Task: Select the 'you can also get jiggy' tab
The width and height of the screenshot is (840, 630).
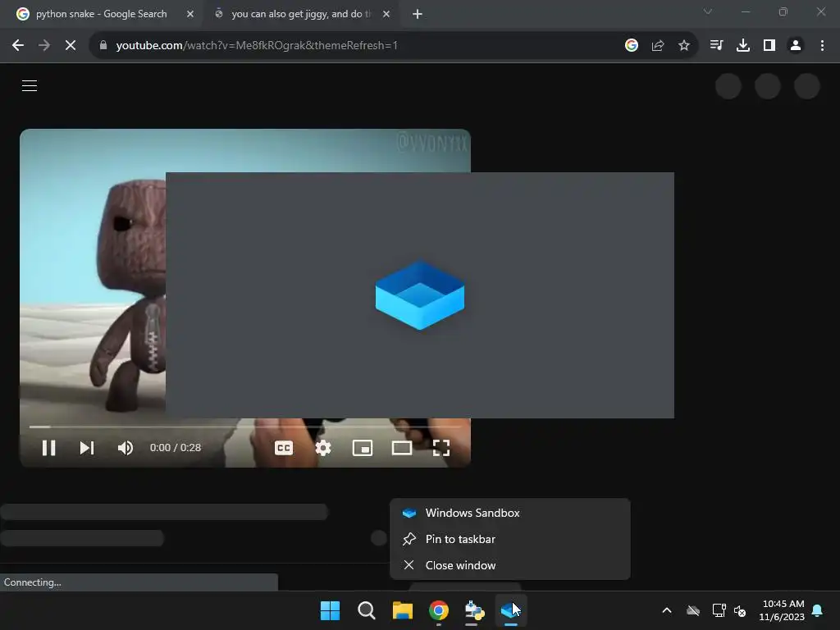Action: point(300,14)
